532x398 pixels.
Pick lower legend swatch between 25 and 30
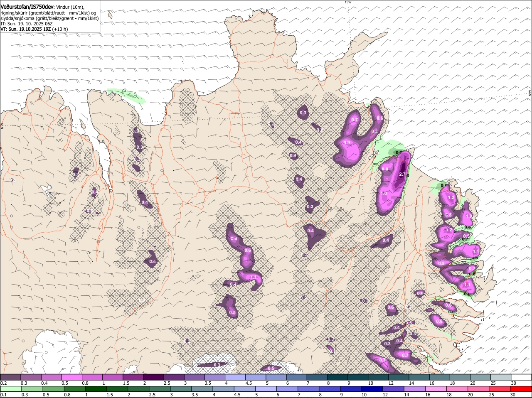(500, 389)
